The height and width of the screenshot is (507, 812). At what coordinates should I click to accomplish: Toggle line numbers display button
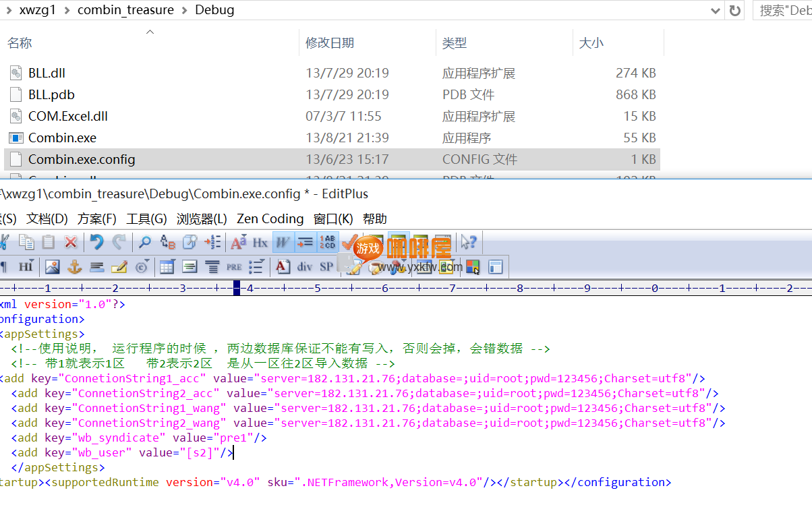[328, 242]
